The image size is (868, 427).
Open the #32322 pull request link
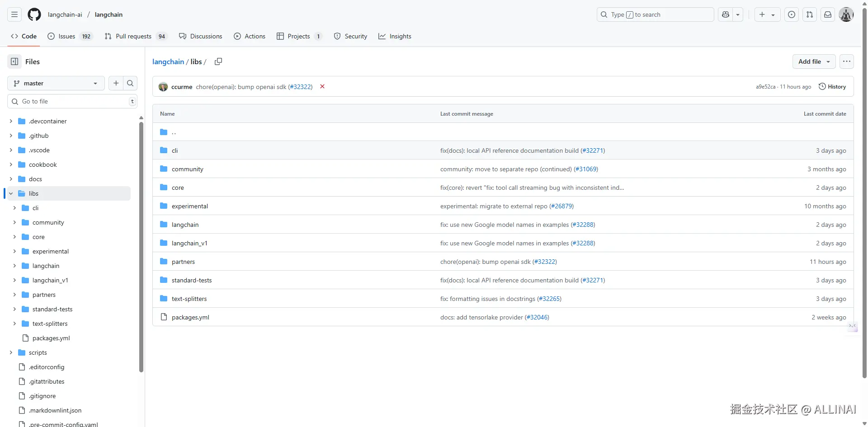tap(301, 87)
